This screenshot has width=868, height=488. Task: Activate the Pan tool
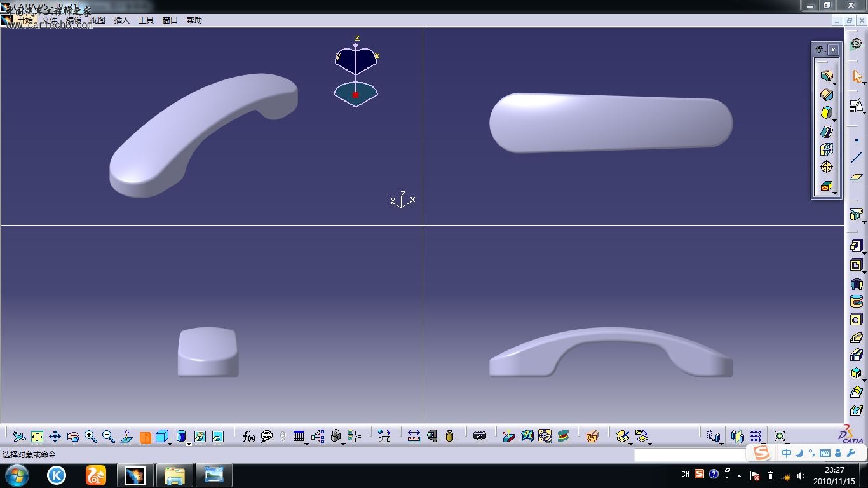[x=55, y=437]
